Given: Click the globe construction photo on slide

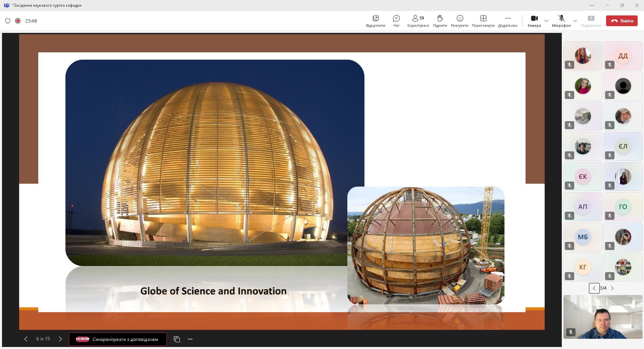Looking at the screenshot, I should [x=426, y=245].
